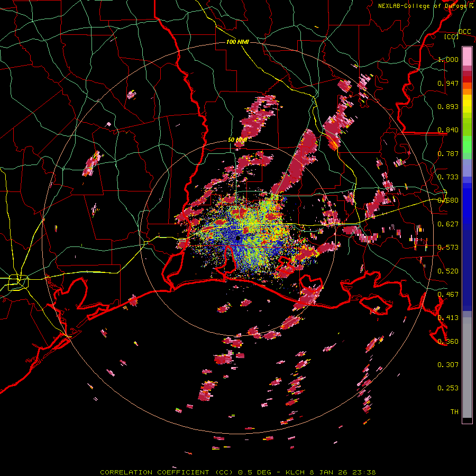This screenshot has width=476, height=476.
Task: Click the 0.947 color scale value
Action: 448,83
